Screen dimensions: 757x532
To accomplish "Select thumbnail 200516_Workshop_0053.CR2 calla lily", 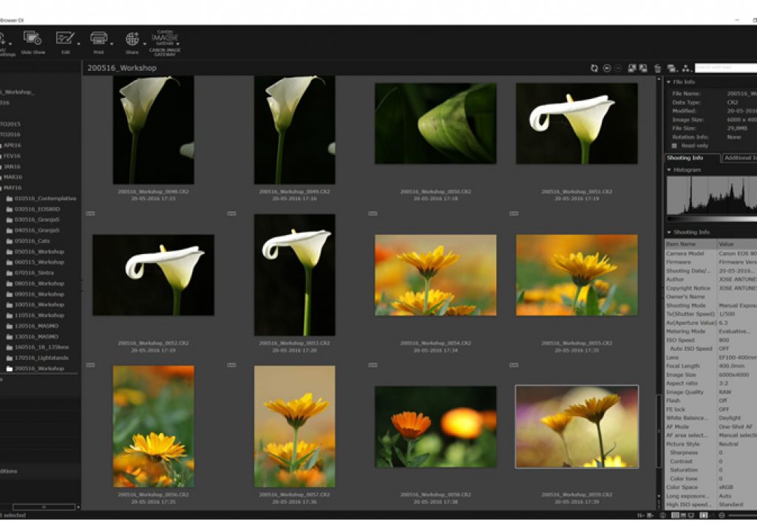I will (x=294, y=275).
